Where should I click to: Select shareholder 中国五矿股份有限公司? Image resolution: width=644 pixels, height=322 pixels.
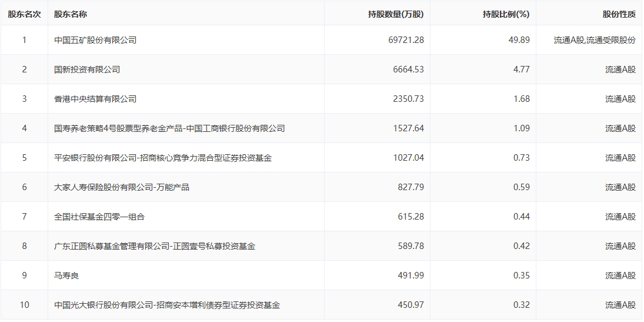point(95,40)
